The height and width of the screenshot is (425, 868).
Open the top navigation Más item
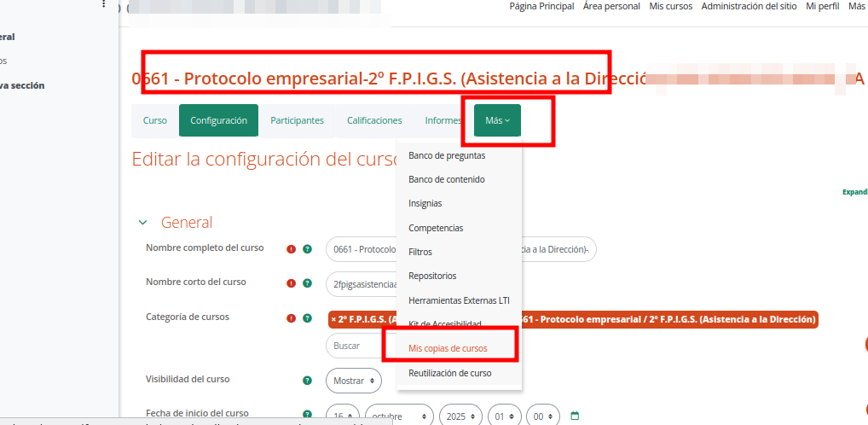pos(856,6)
